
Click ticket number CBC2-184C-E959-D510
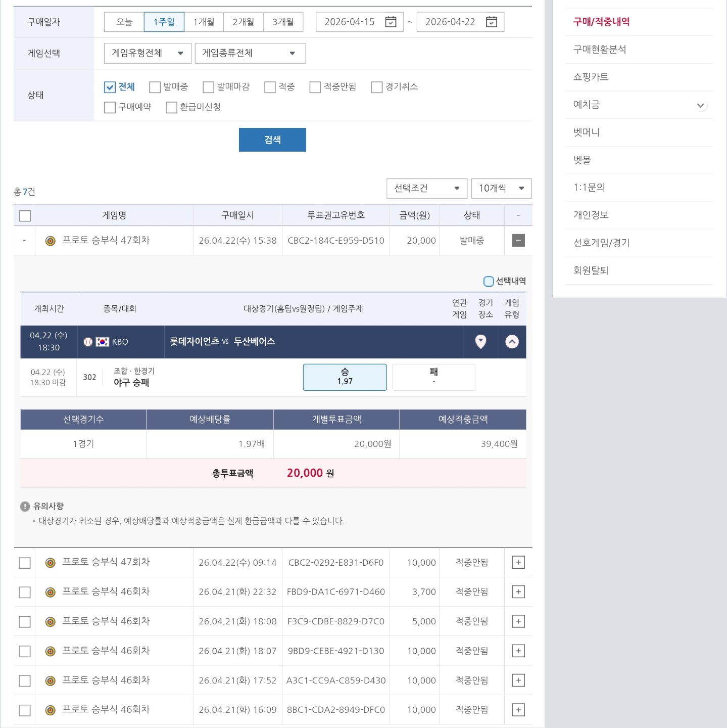pos(336,241)
